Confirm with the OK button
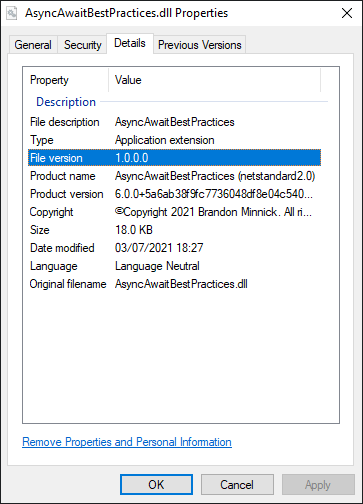This screenshot has height=504, width=363. click(x=156, y=485)
